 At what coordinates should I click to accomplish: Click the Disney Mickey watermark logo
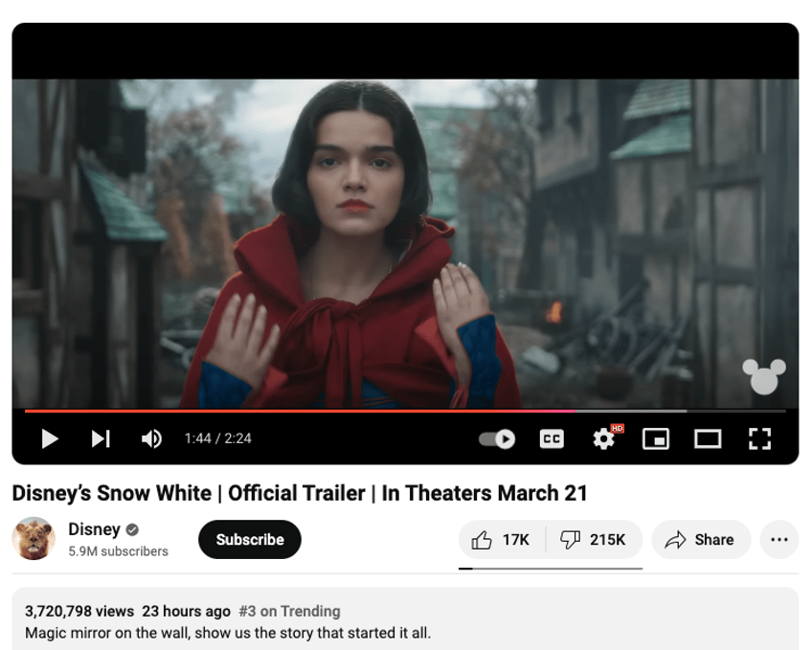(764, 375)
